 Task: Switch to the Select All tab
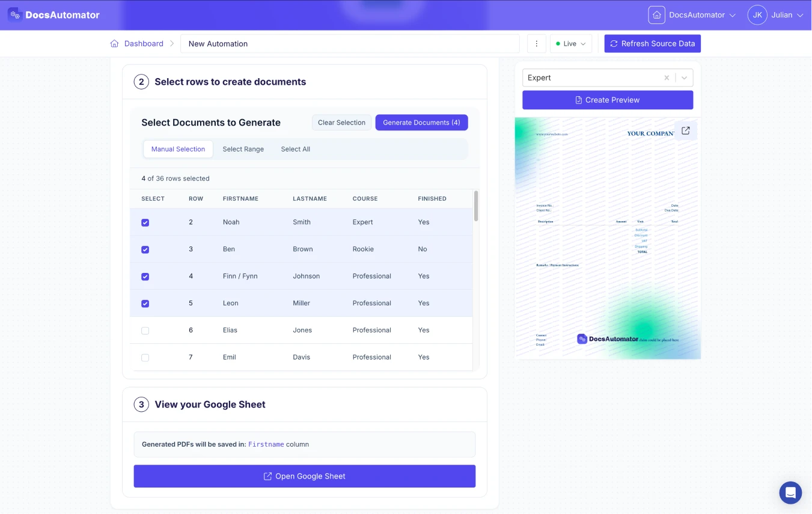pyautogui.click(x=295, y=149)
